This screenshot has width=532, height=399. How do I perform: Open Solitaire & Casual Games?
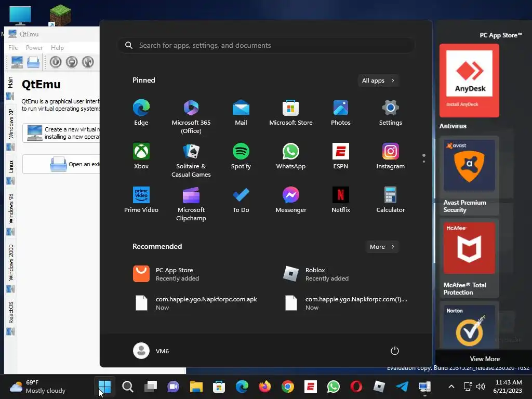click(191, 160)
